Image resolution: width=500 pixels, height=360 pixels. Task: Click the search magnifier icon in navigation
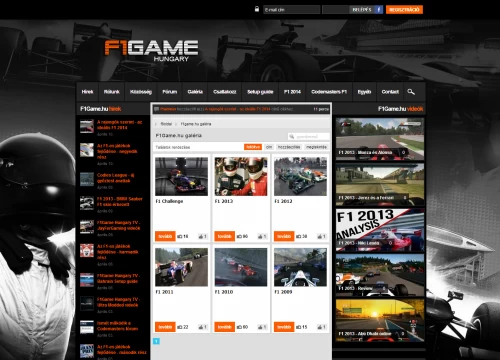click(x=411, y=92)
